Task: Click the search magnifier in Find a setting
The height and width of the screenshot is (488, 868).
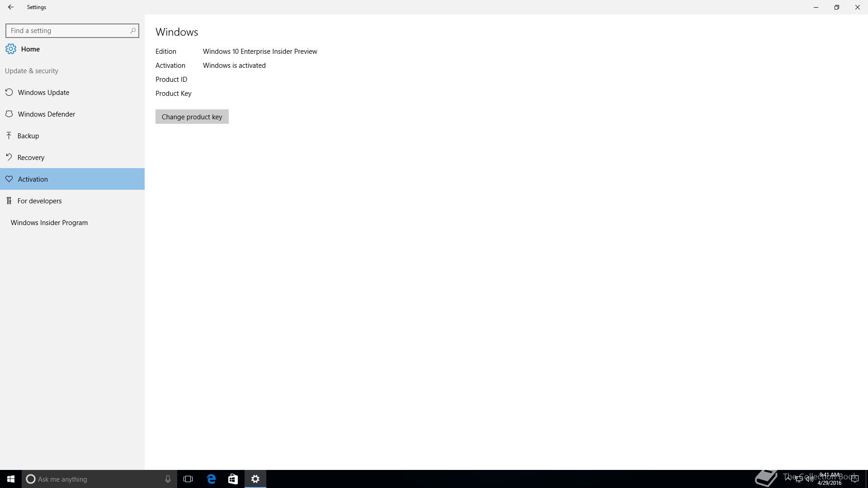Action: coord(132,31)
